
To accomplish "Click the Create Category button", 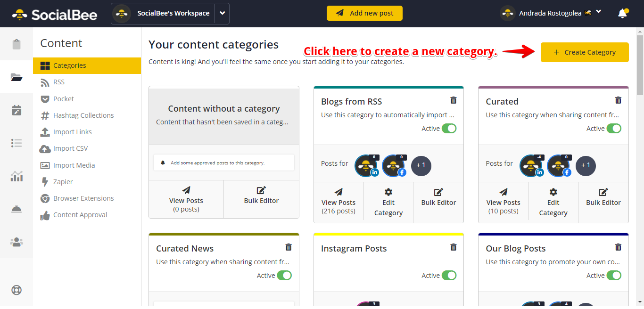I will pyautogui.click(x=585, y=52).
